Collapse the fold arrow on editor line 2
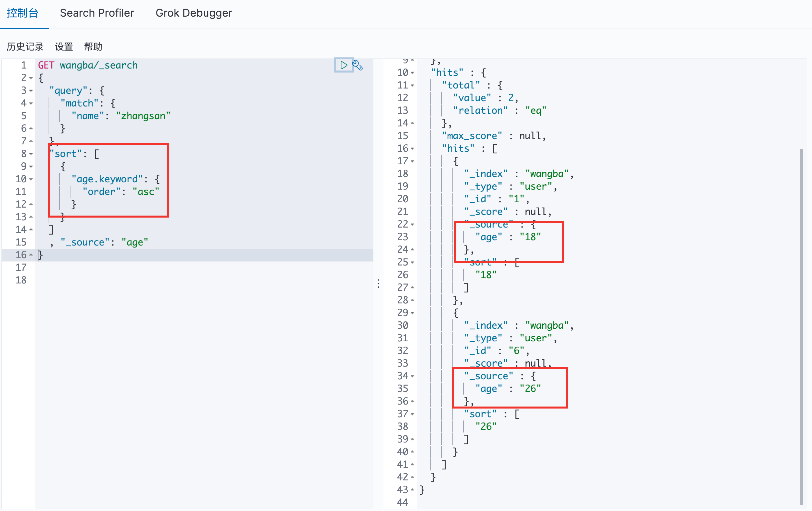 (x=31, y=78)
